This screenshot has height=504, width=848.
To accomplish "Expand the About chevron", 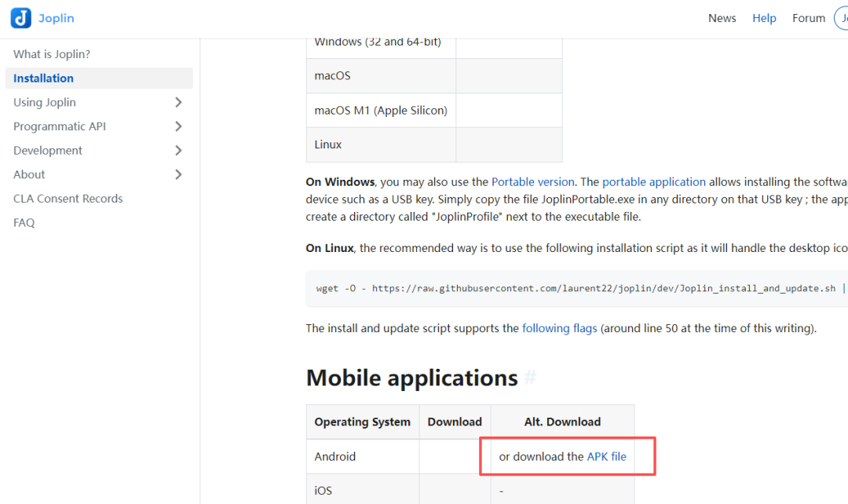I will coord(178,174).
